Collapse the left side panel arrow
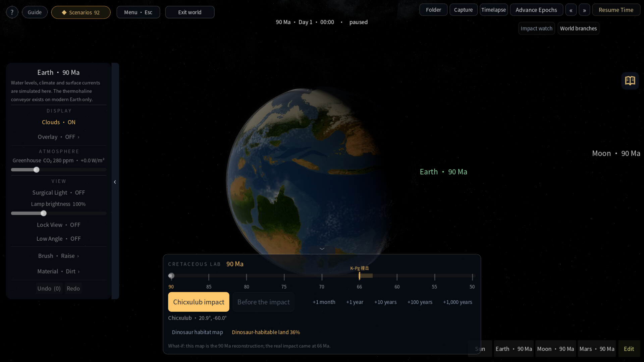 pyautogui.click(x=115, y=182)
